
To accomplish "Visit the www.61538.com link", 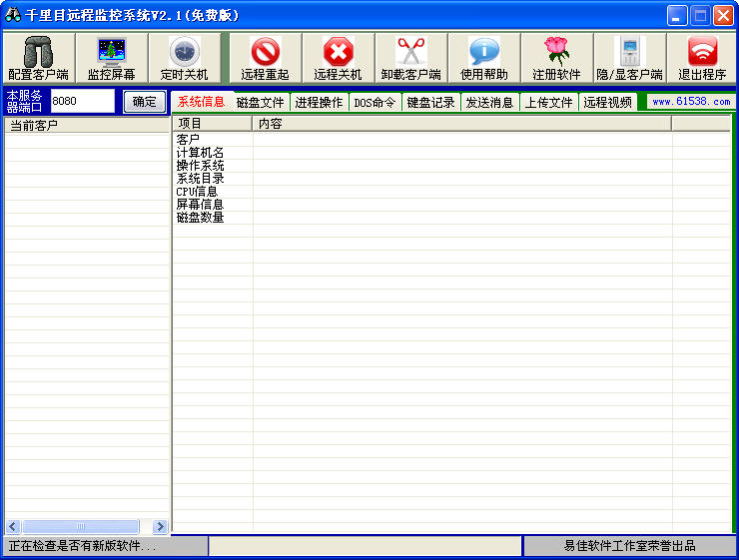I will (x=690, y=102).
